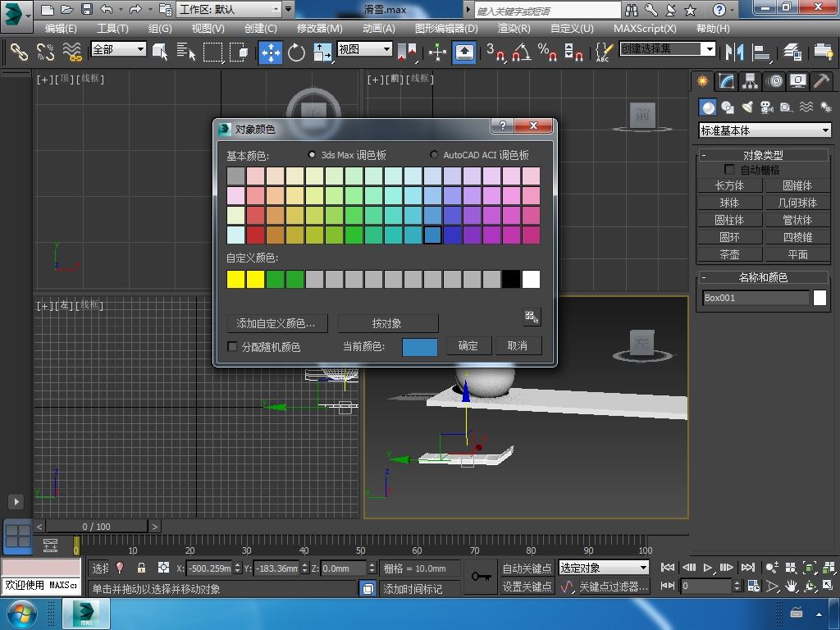Screen dimensions: 840x630
Task: Select the 3ds Max palette radio button
Action: (x=311, y=155)
